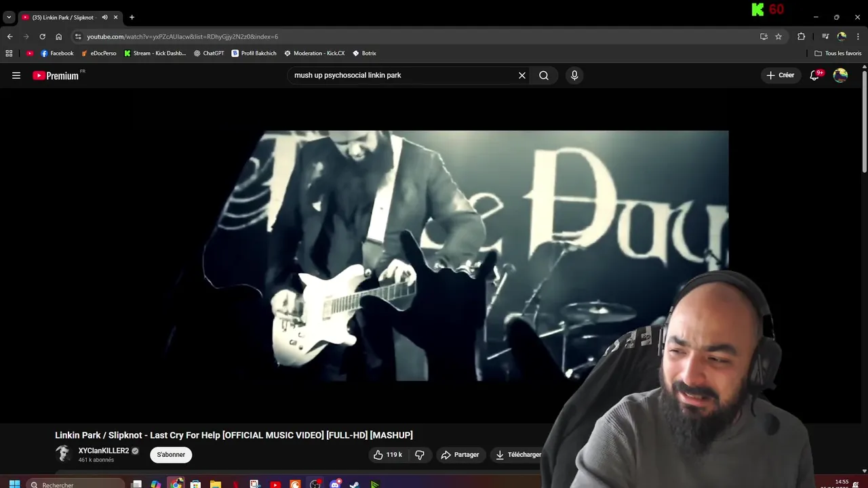Open the Profil Bakchich bookmark
The height and width of the screenshot is (488, 868).
coord(254,53)
